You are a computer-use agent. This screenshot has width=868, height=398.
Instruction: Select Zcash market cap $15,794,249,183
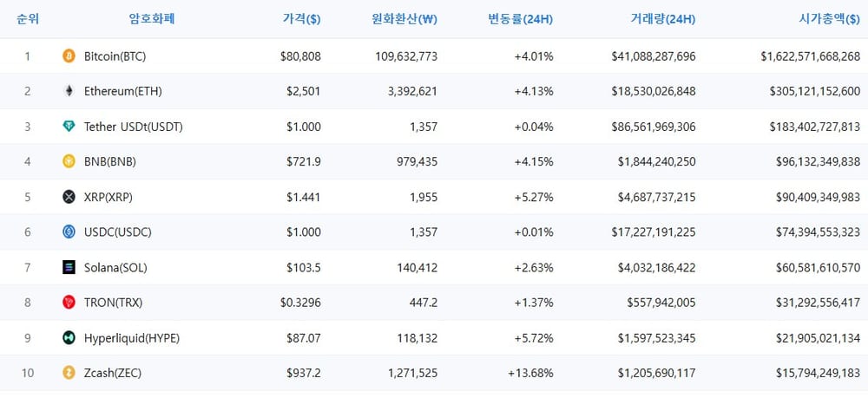click(819, 373)
